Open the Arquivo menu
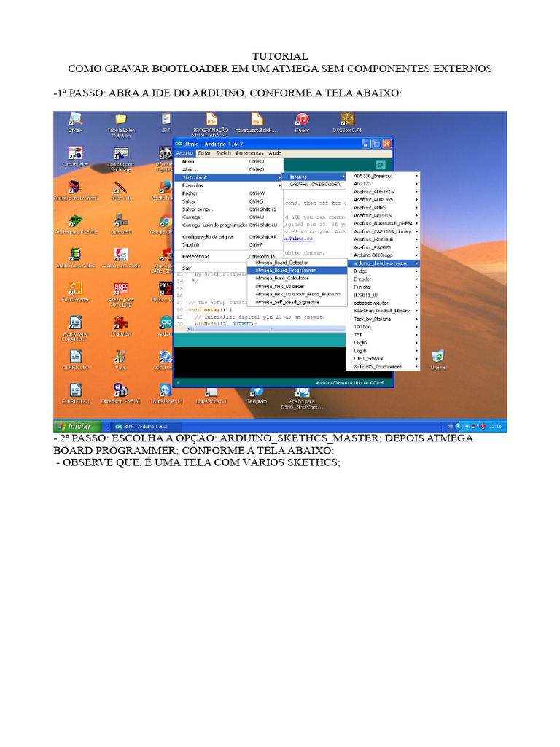Viewport: 560px width, 747px height. [x=184, y=153]
